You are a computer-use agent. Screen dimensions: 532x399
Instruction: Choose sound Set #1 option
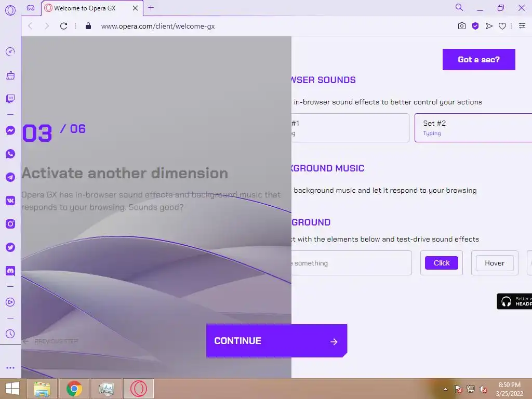pos(350,128)
